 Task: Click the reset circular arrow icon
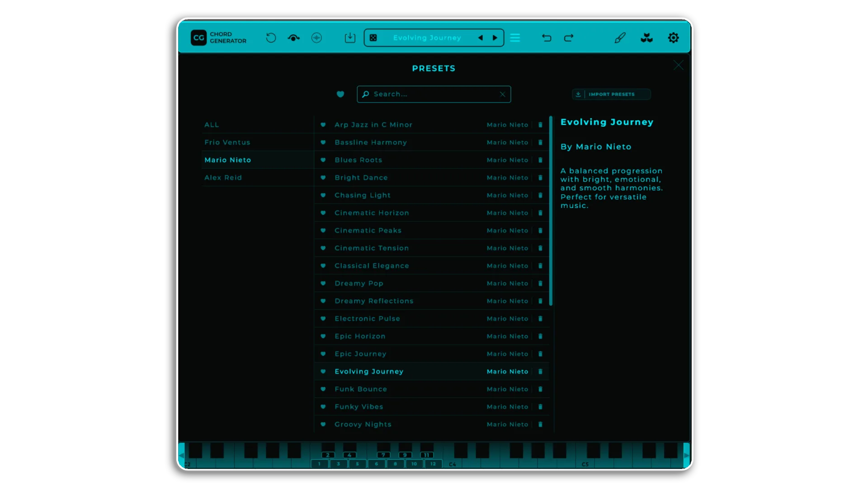tap(271, 38)
